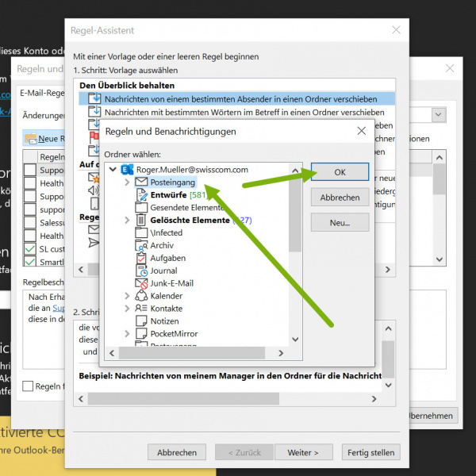Select the Notizen note icon
Viewport: 476px width, 476px height.
click(141, 321)
